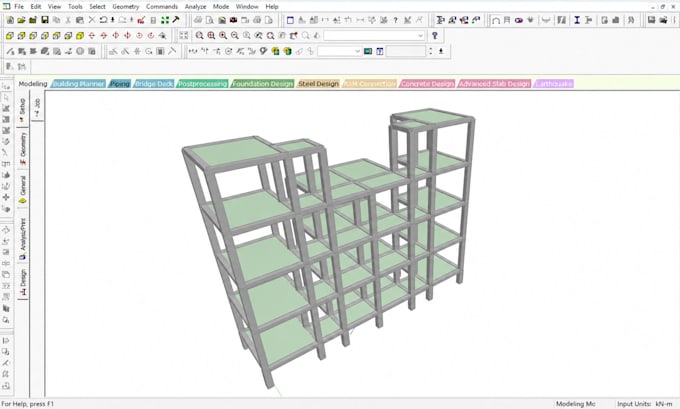The height and width of the screenshot is (409, 680).
Task: Open the Commands menu
Action: tap(161, 7)
